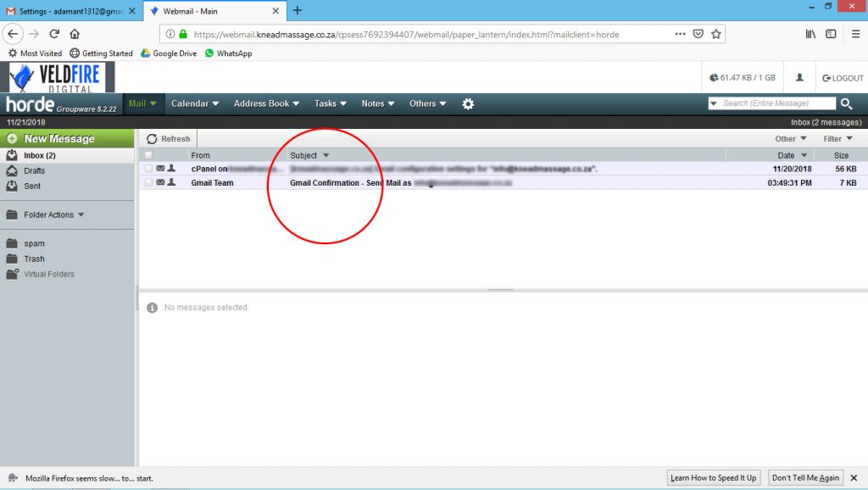Click the Refresh mailbox icon

point(152,139)
